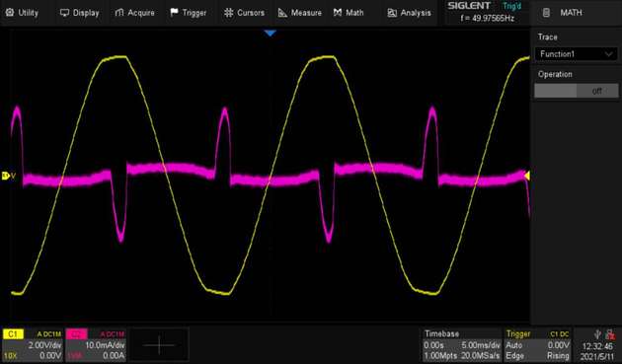Open the Timebase settings box

pyautogui.click(x=461, y=344)
